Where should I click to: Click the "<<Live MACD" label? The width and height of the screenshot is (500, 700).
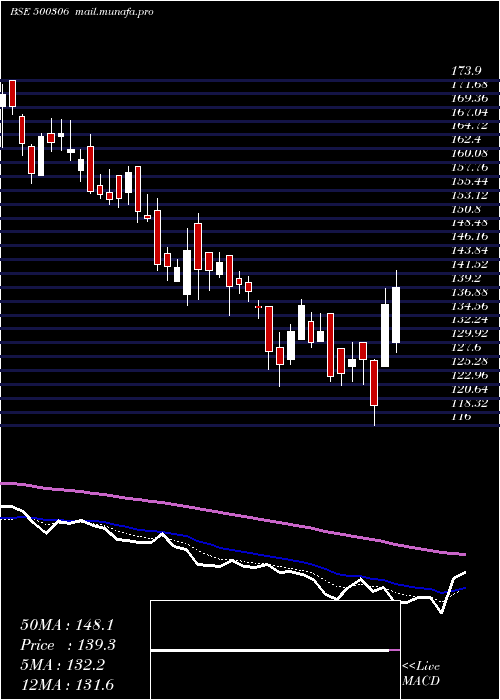421,673
